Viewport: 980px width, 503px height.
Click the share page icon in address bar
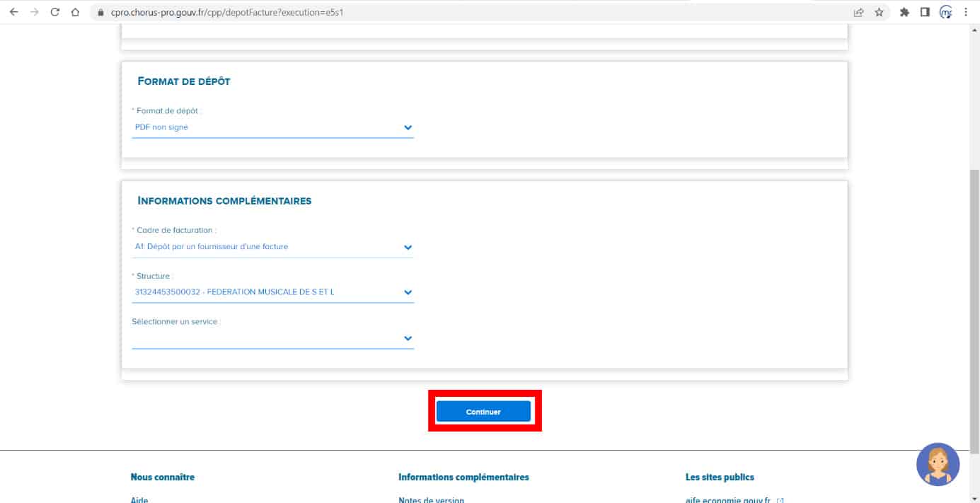[858, 12]
